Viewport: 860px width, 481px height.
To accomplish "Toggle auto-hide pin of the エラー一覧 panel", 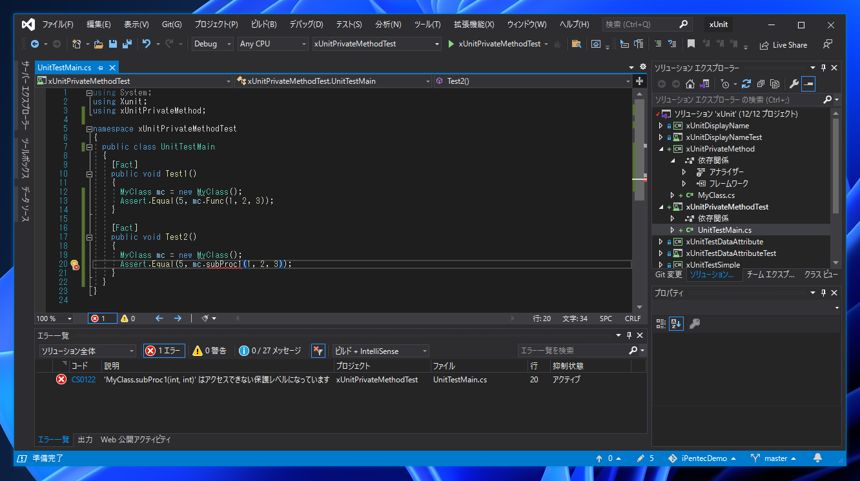I will (x=629, y=335).
